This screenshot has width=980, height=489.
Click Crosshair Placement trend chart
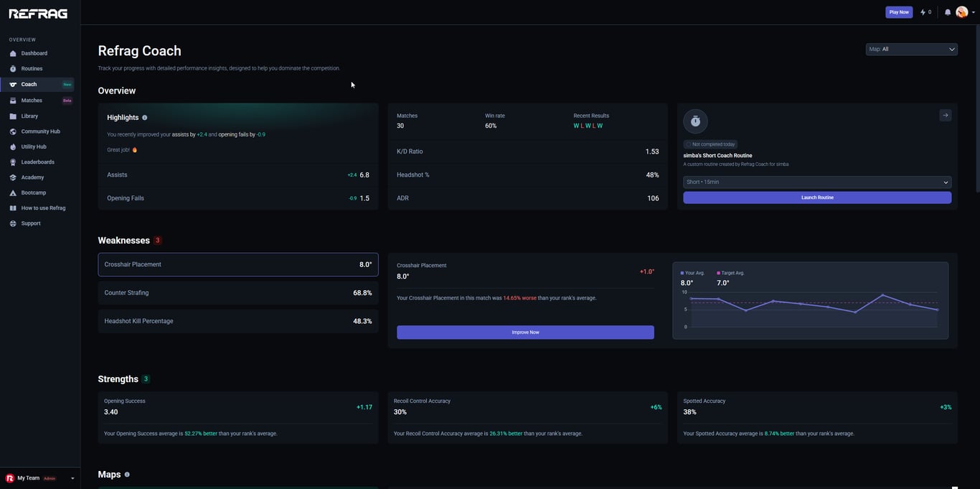[x=811, y=300]
